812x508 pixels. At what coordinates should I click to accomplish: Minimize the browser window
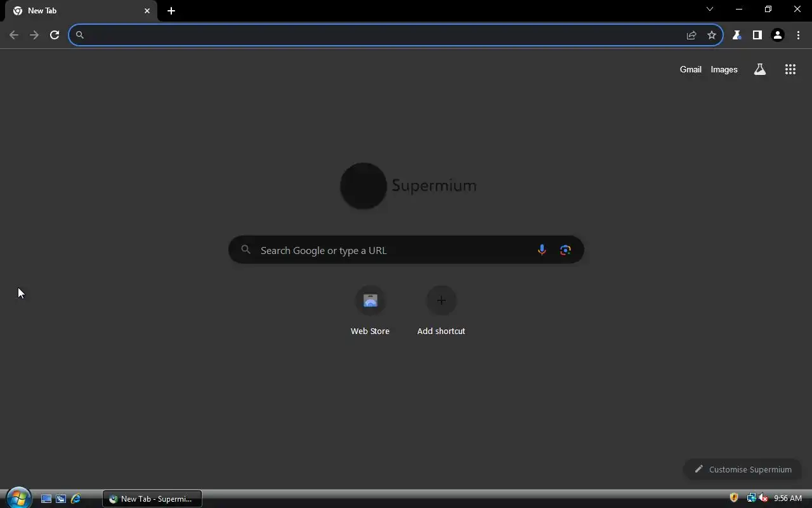coord(739,9)
